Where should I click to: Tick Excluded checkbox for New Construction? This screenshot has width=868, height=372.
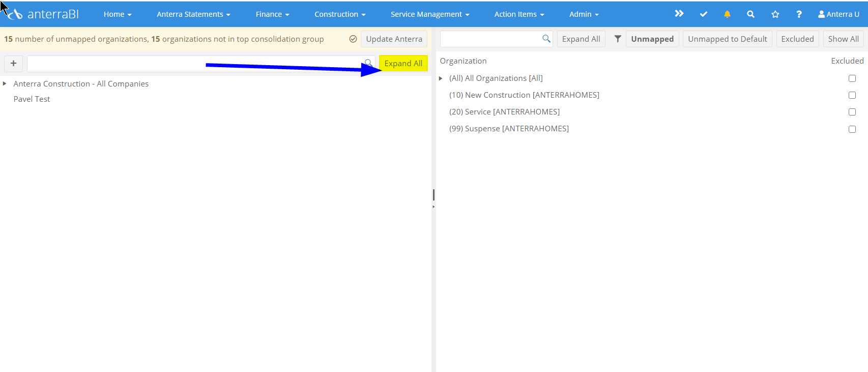[x=852, y=95]
